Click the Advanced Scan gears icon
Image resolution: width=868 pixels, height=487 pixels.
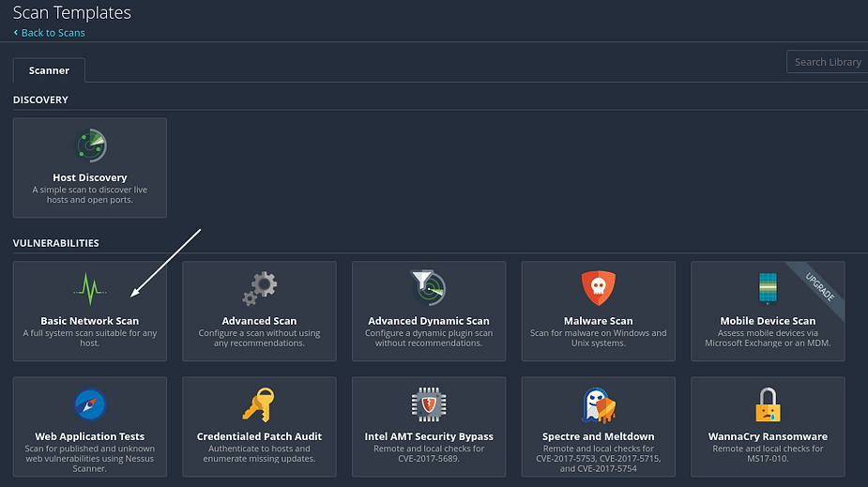point(259,288)
